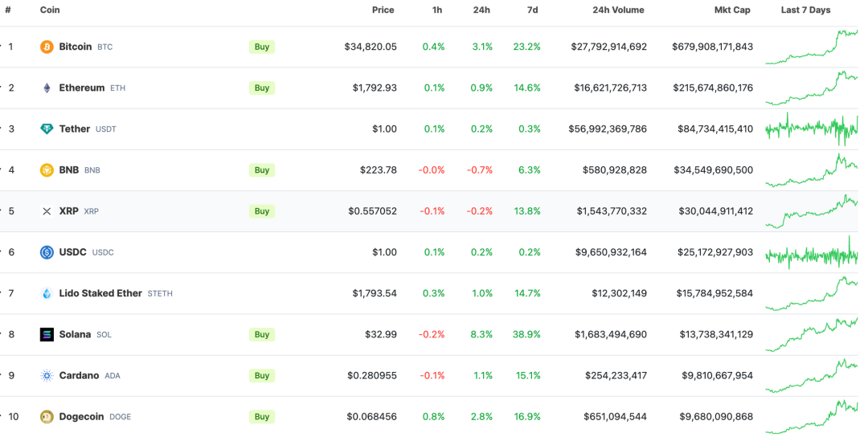Sort coins by the Price column header
Screen dimensions: 868x437
383,10
